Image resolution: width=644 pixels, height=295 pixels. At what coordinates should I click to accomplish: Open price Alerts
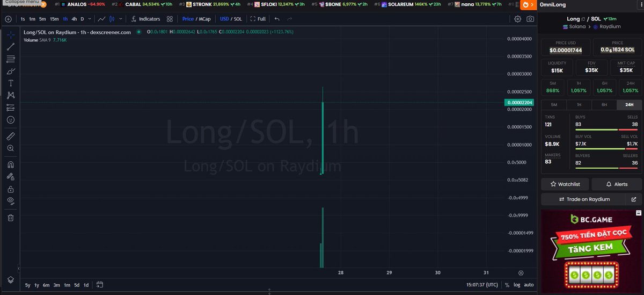pos(617,184)
